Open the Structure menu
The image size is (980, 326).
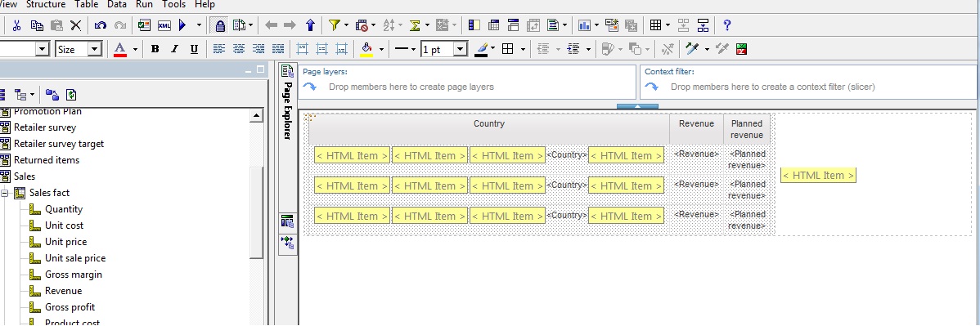47,4
